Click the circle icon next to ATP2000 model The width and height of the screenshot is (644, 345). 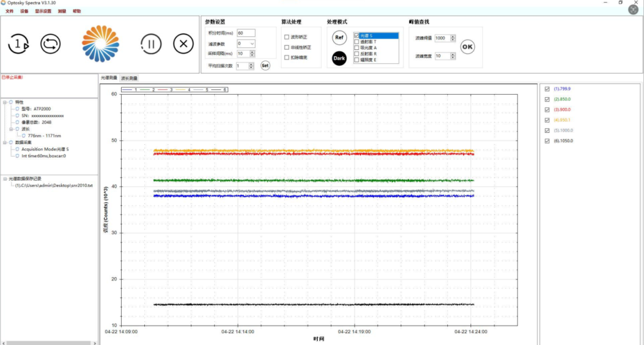[x=17, y=109]
